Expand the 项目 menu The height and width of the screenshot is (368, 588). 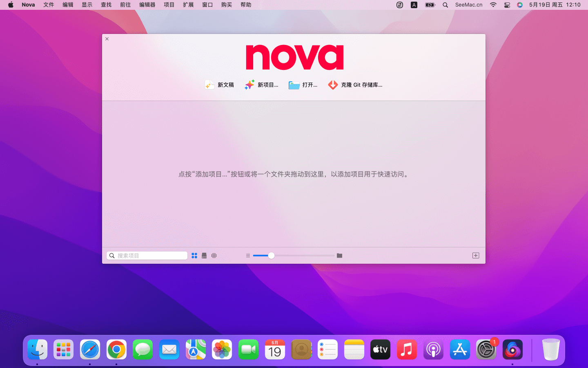(x=169, y=5)
